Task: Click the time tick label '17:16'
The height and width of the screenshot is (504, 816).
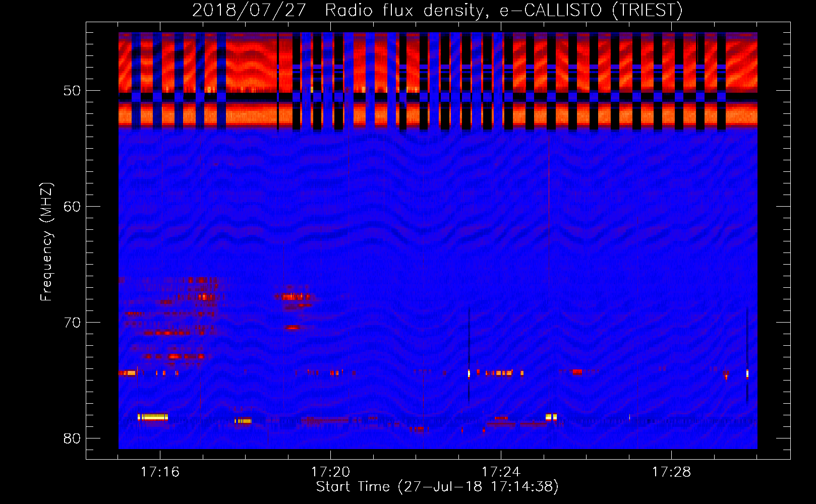Action: click(x=160, y=472)
